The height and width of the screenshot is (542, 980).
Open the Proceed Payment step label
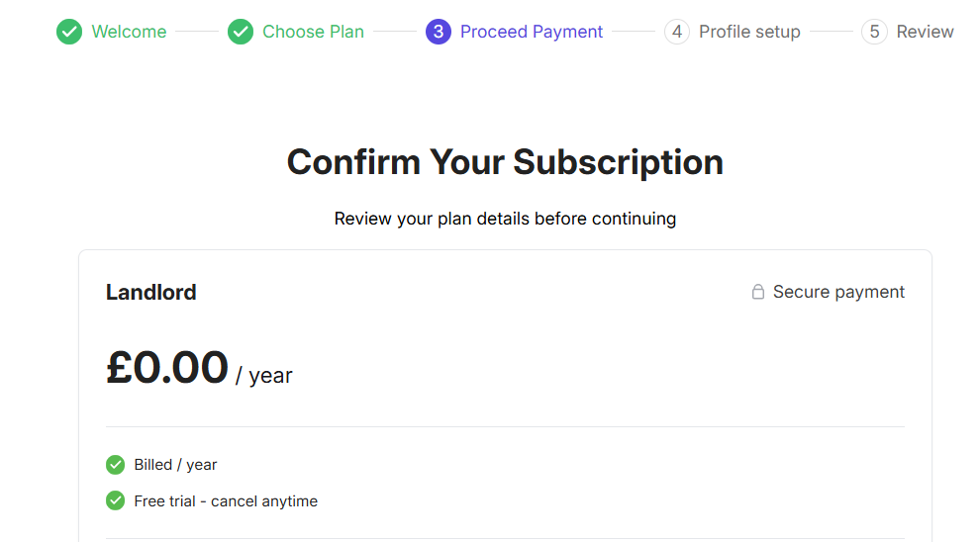pos(532,32)
